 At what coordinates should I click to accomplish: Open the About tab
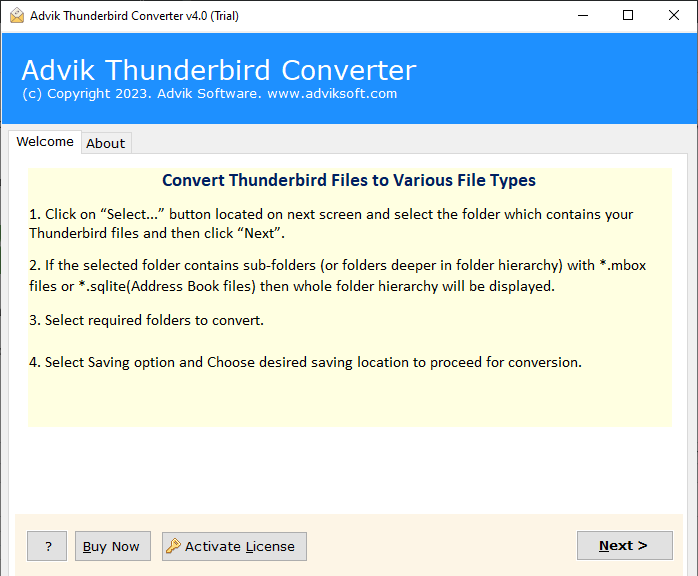coord(106,143)
